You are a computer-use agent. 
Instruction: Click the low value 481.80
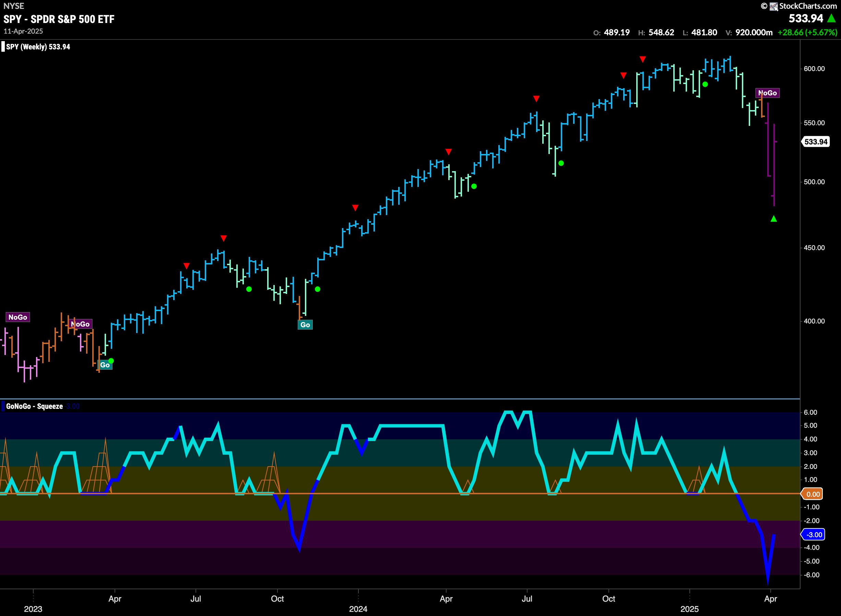[x=704, y=33]
